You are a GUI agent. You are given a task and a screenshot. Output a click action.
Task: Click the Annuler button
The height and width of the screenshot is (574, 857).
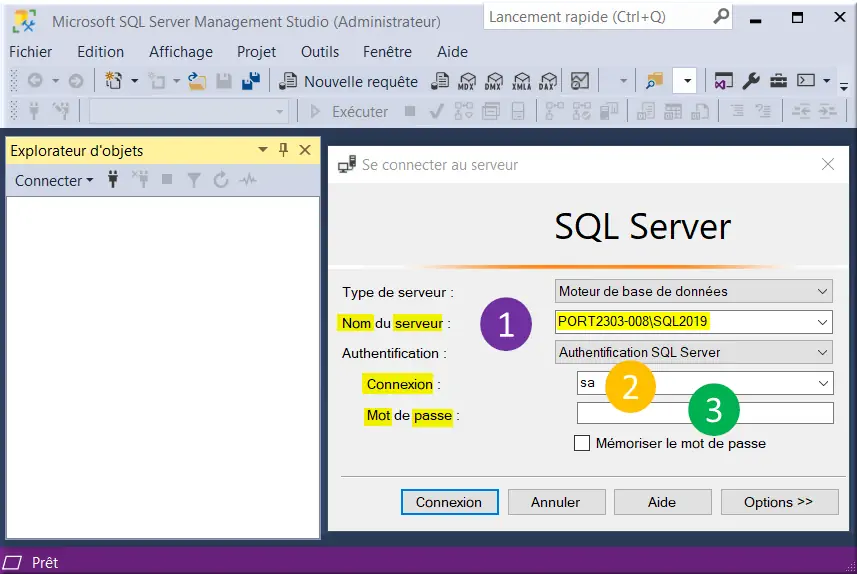tap(556, 502)
